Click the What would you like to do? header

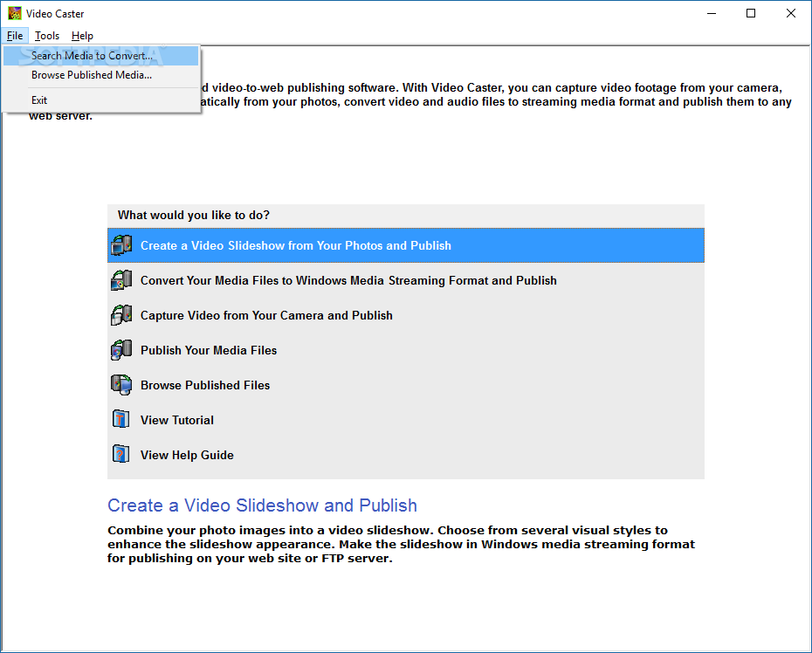tap(194, 215)
